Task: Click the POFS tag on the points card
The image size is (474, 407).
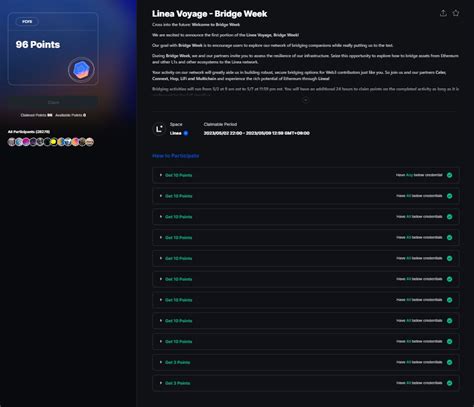Action: 27,22
